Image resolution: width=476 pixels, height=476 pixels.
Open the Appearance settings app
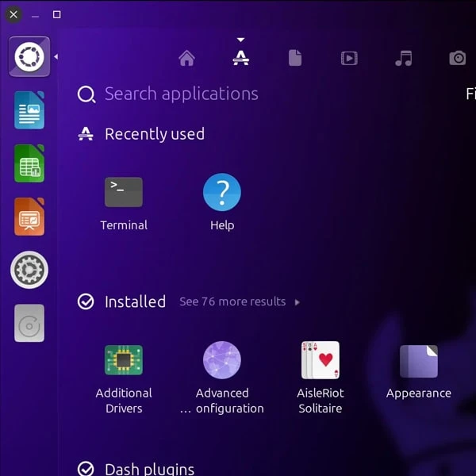[418, 361]
